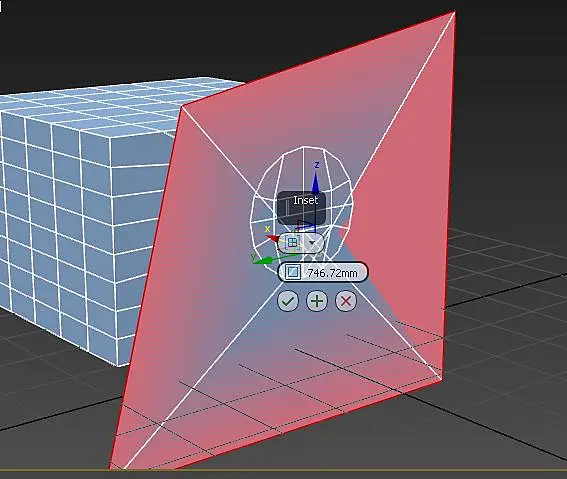
Task: Open the inset type dropdown arrow
Action: [x=312, y=243]
